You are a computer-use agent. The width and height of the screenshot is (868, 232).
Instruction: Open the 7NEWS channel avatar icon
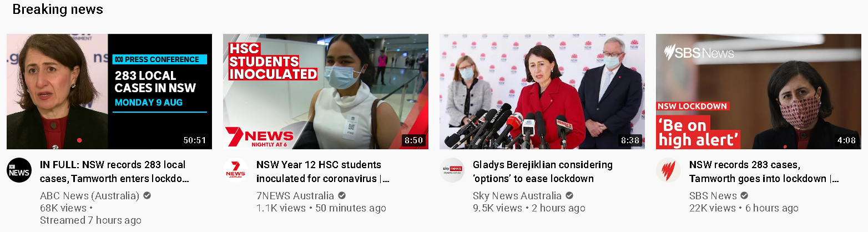point(235,170)
